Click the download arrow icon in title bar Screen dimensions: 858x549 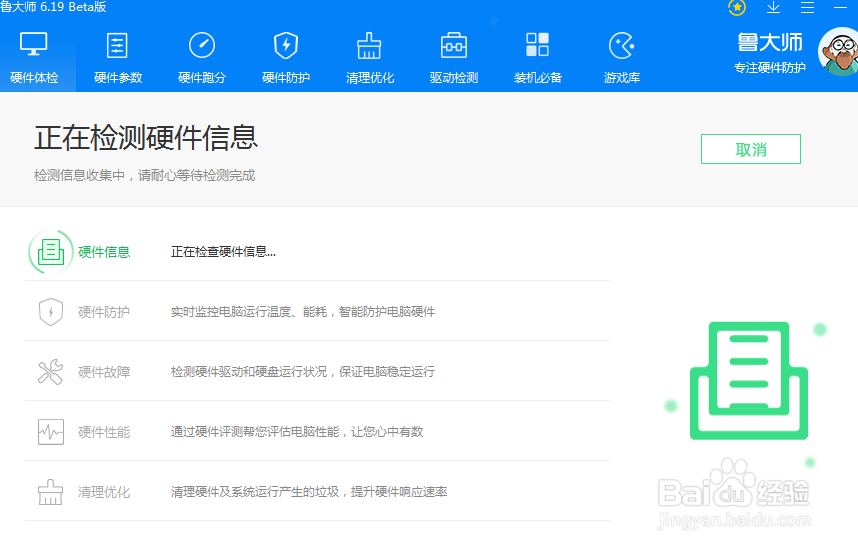(x=773, y=7)
